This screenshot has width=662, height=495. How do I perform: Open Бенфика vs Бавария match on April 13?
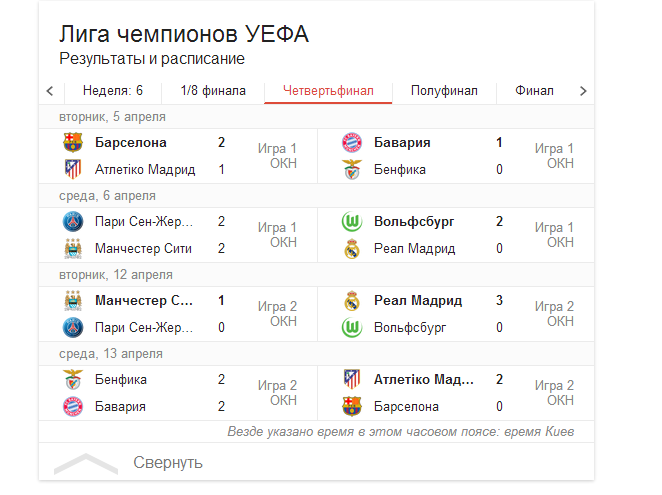pos(178,393)
